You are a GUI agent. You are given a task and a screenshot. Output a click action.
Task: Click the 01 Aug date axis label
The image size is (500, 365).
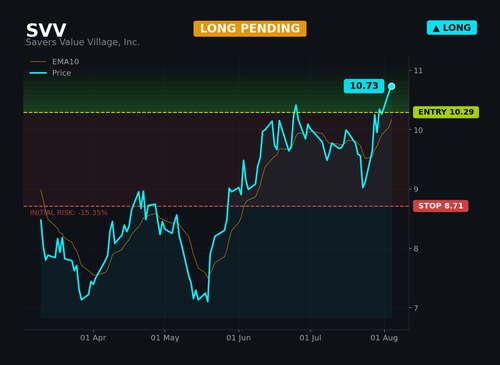tap(384, 338)
